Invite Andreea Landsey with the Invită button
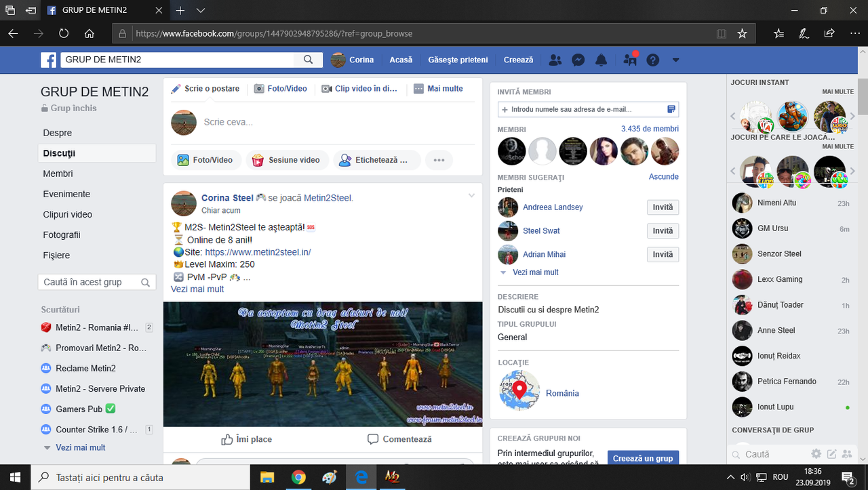Screen dimensions: 868x490 coord(663,207)
